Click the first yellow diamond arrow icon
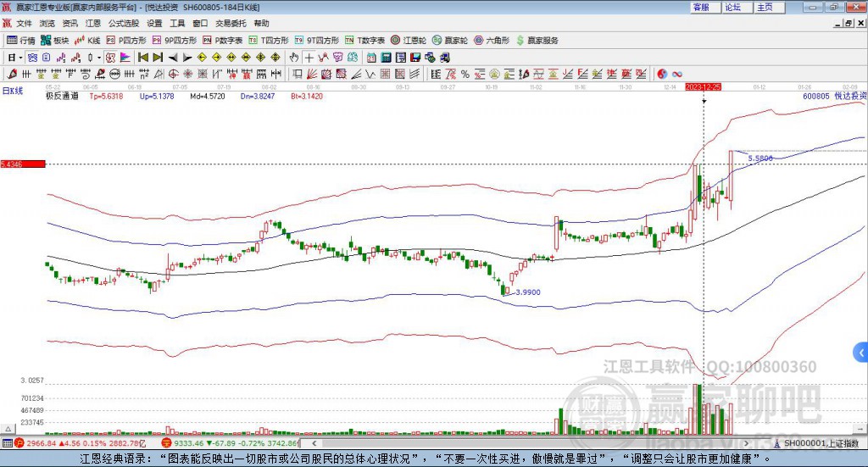The height and width of the screenshot is (467, 868). point(202,58)
